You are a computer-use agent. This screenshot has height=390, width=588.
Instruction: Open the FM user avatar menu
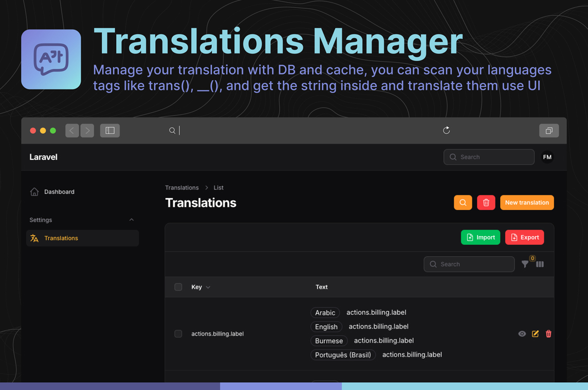coord(547,157)
